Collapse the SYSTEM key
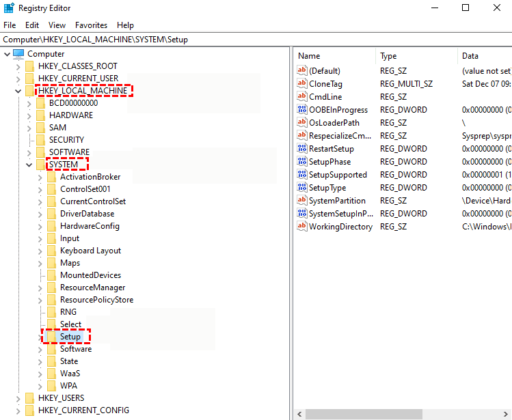The height and width of the screenshot is (420, 512). 29,165
